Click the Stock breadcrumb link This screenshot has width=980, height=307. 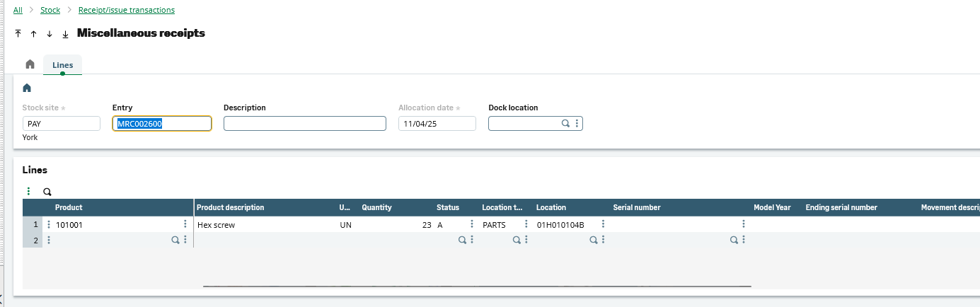(x=50, y=10)
